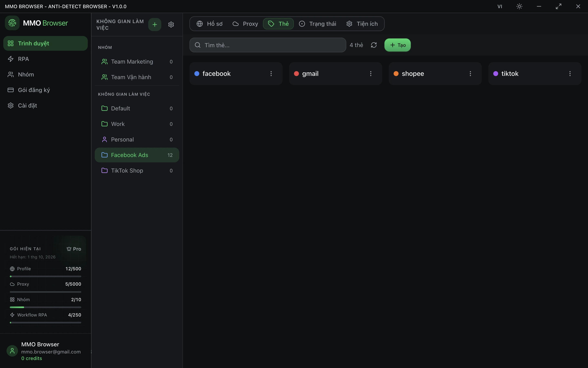Open the facebook tag options menu
The image size is (588, 368).
(271, 74)
